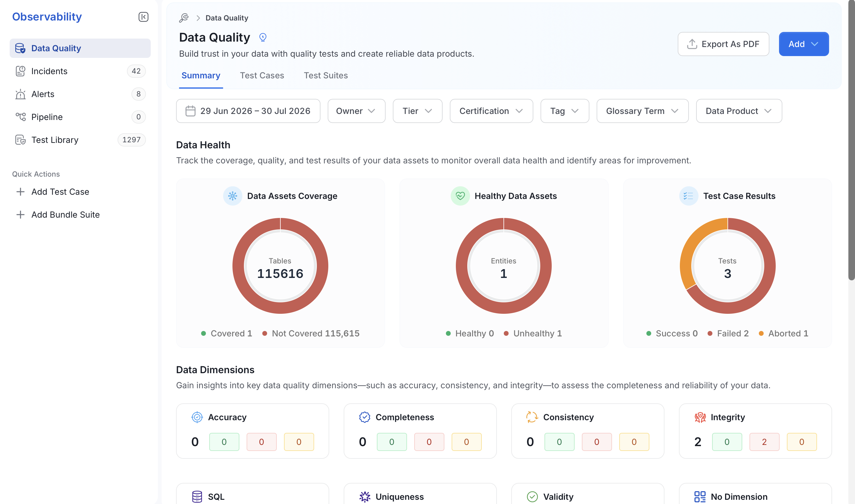Image resolution: width=855 pixels, height=504 pixels.
Task: Click the plus icon for Add Test Case
Action: [x=21, y=192]
